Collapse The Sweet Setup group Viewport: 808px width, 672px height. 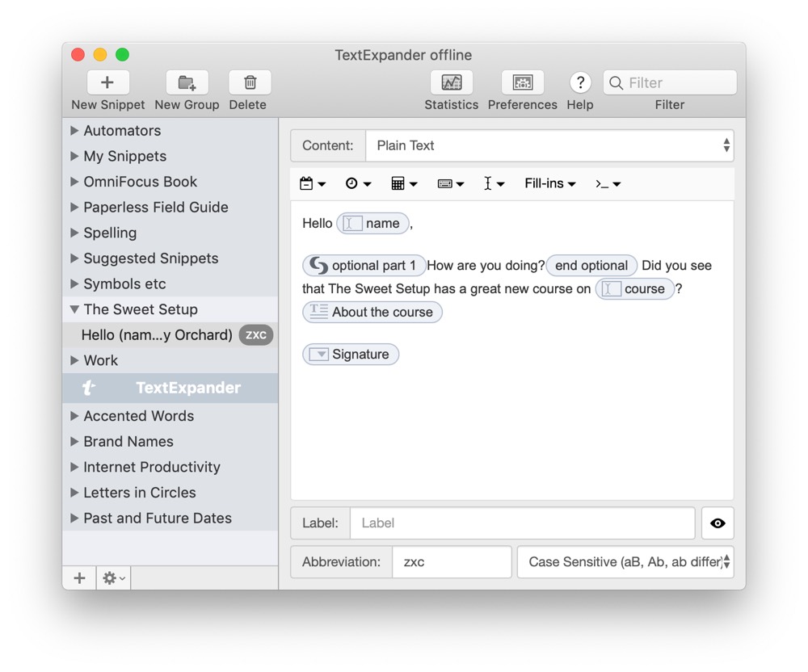pyautogui.click(x=74, y=309)
